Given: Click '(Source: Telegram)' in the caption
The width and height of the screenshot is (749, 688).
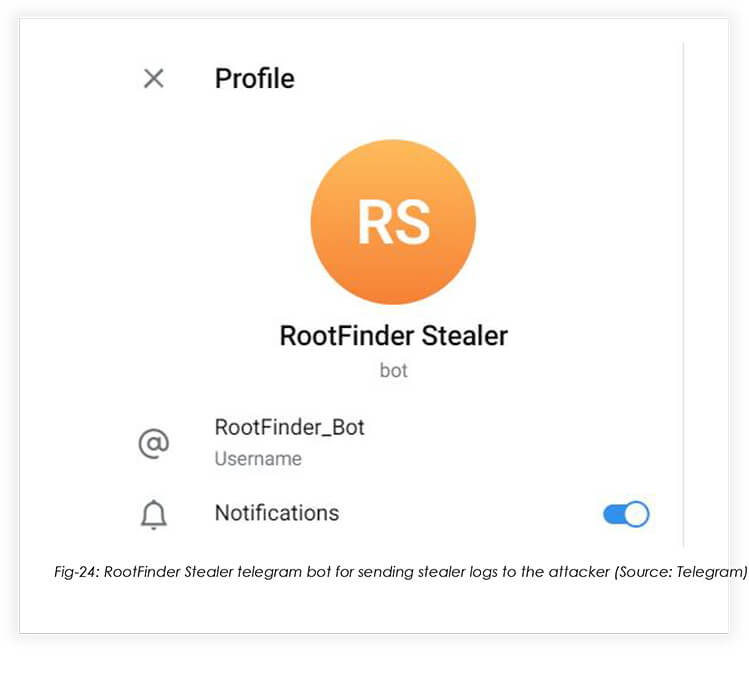Looking at the screenshot, I should pos(680,572).
